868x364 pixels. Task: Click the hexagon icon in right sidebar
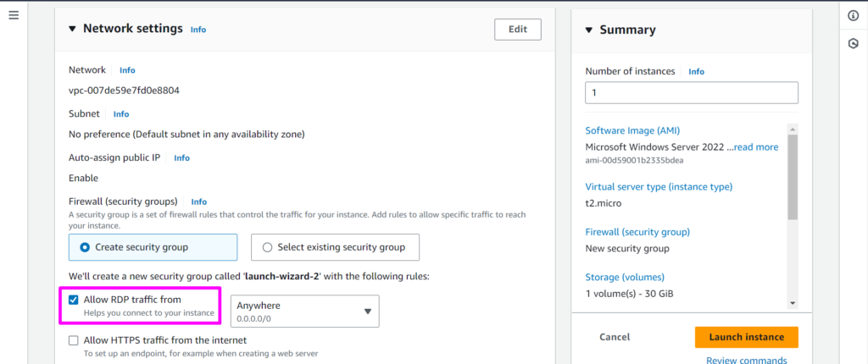pyautogui.click(x=853, y=43)
